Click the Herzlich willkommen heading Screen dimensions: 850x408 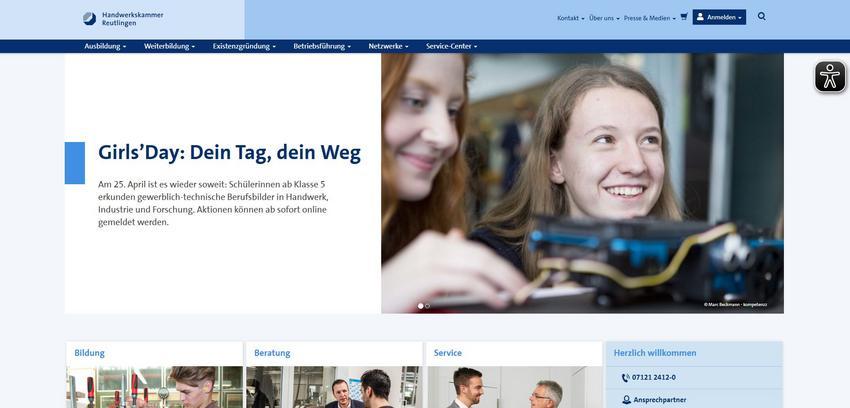pos(655,353)
